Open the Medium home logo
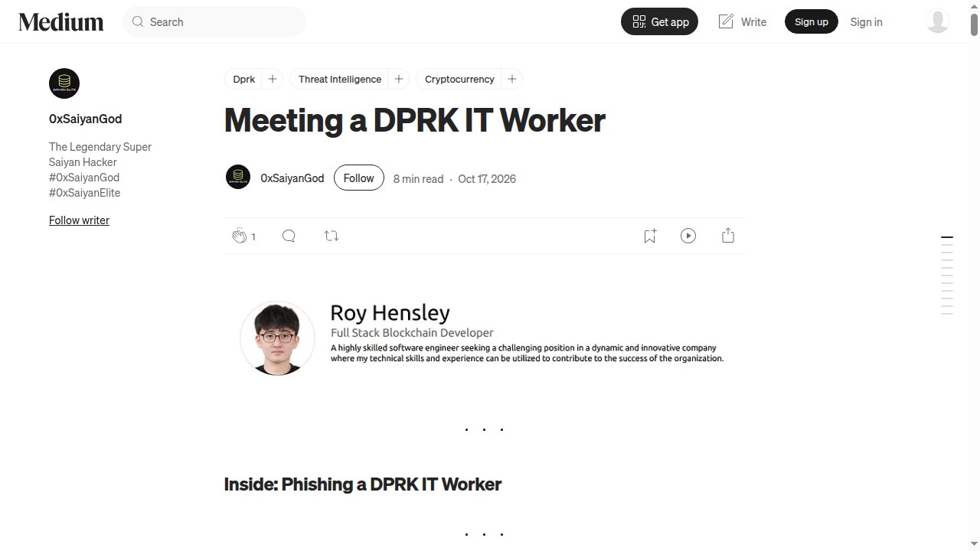 pyautogui.click(x=61, y=22)
